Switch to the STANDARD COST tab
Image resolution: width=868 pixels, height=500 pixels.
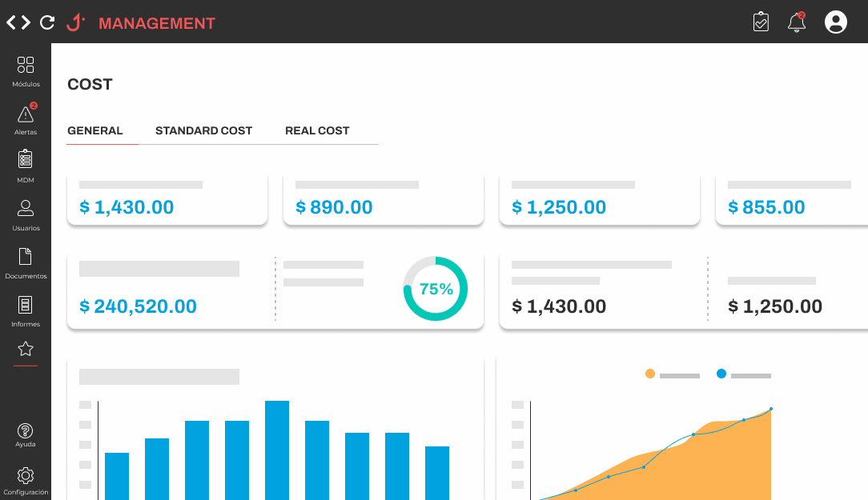[203, 130]
